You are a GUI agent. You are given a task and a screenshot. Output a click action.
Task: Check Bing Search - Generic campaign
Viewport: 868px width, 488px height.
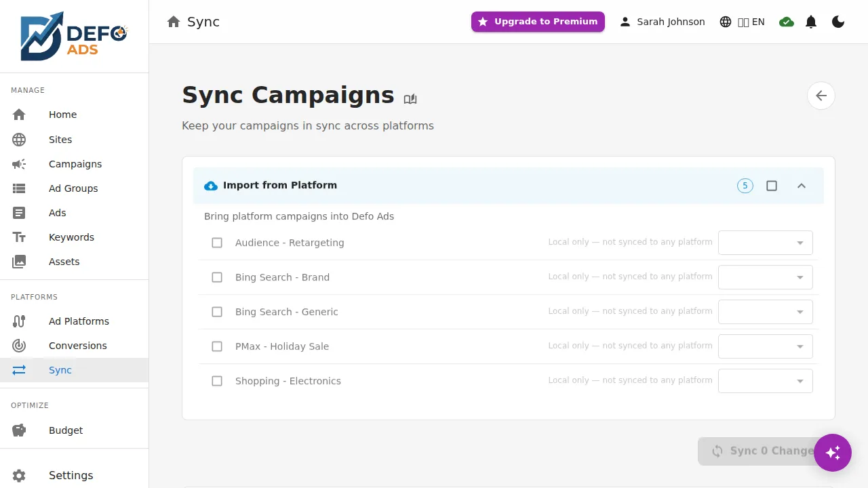[x=217, y=312]
